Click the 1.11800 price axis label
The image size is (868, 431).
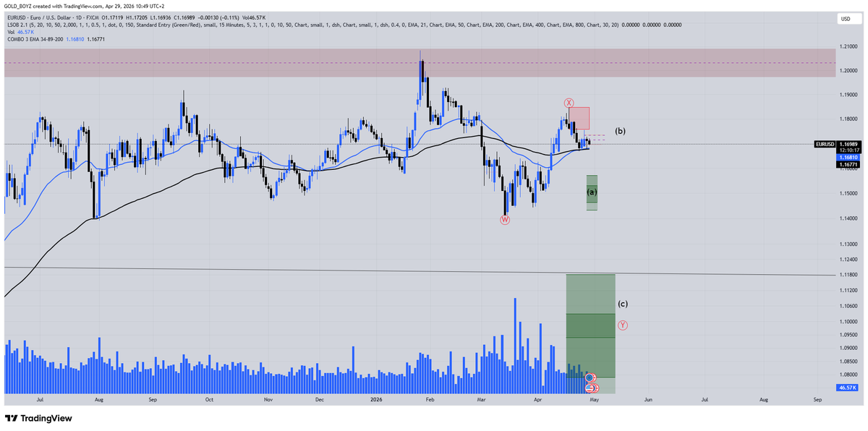[x=849, y=274]
